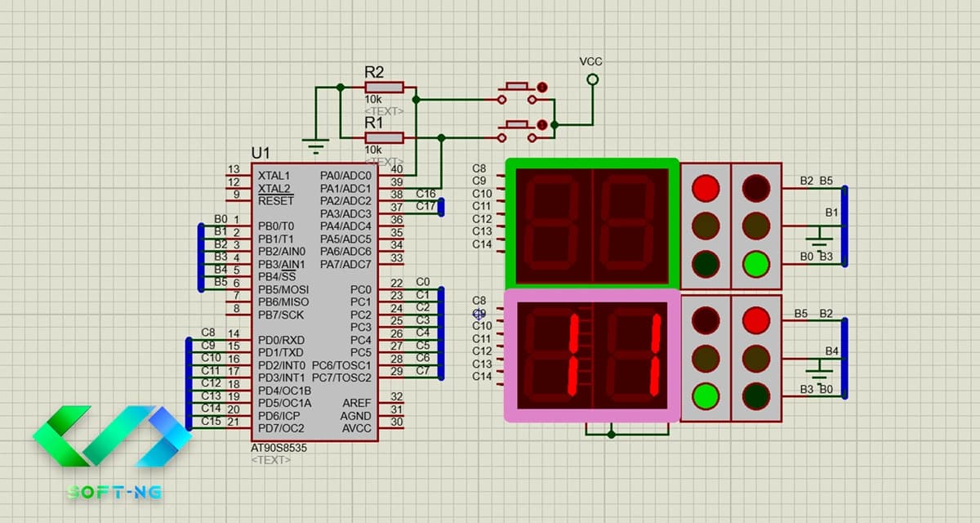980x523 pixels.
Task: Click pin number 40 on U1
Action: pyautogui.click(x=397, y=169)
